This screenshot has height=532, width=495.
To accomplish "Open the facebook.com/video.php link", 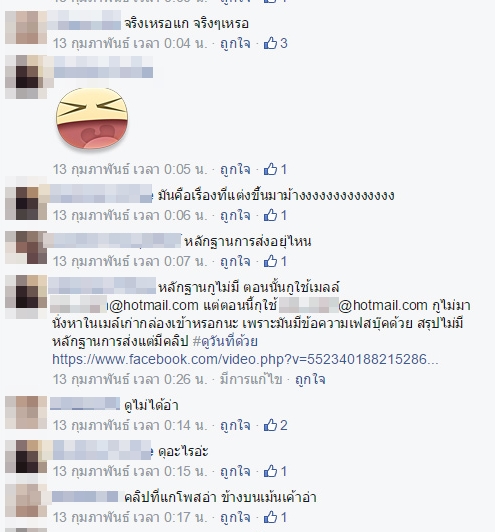I will pyautogui.click(x=245, y=359).
